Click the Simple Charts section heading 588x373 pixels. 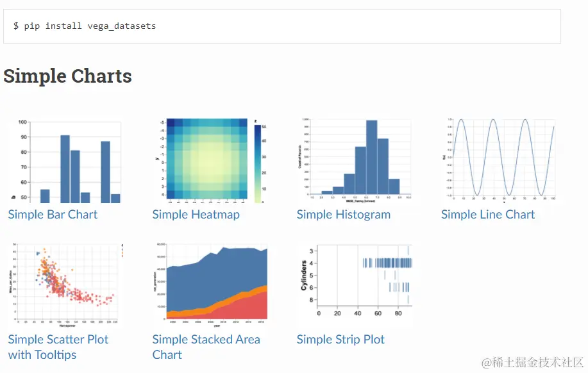pyautogui.click(x=67, y=76)
